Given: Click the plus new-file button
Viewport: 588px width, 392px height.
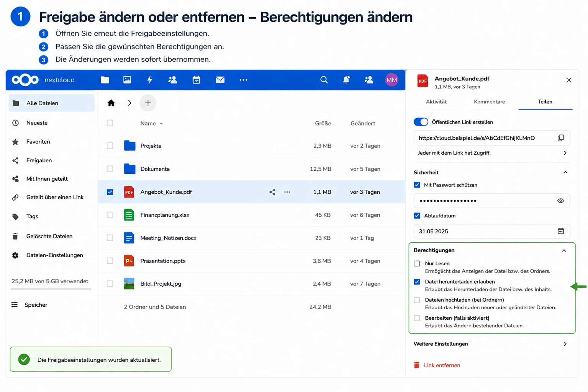Looking at the screenshot, I should tap(148, 103).
